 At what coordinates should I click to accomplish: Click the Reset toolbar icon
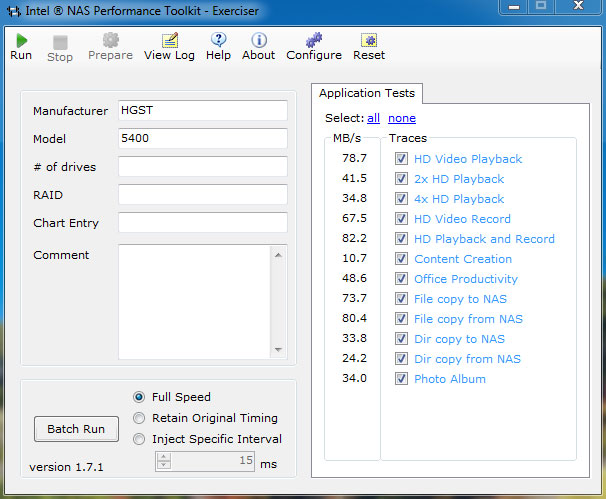coord(369,40)
